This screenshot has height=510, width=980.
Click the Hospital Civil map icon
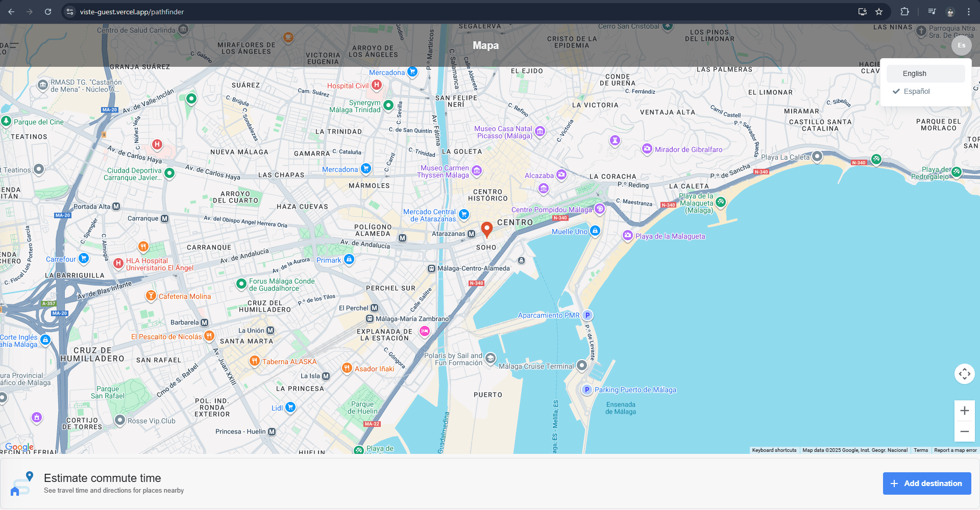tap(377, 85)
